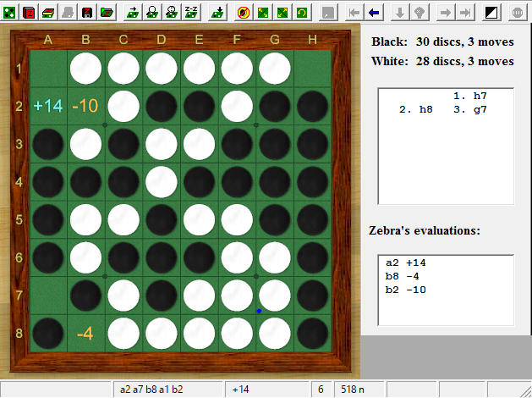This screenshot has height=398, width=532.
Task: Click the board icon with down arrow
Action: [217, 13]
